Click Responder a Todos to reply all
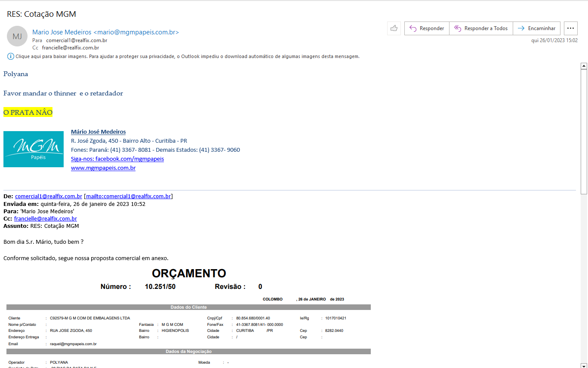Viewport: 588px width, 368px height. tap(481, 28)
